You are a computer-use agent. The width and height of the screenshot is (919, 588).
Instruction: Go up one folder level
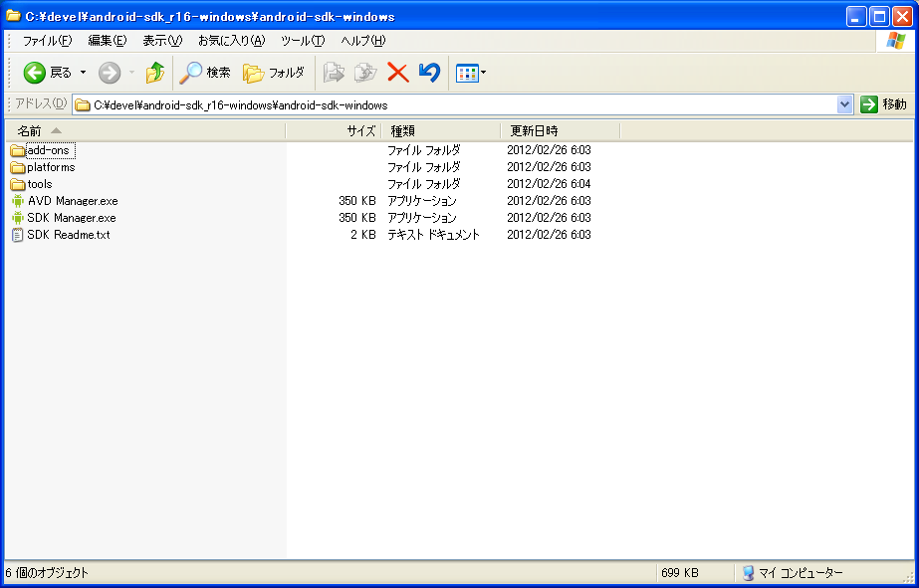click(x=155, y=73)
